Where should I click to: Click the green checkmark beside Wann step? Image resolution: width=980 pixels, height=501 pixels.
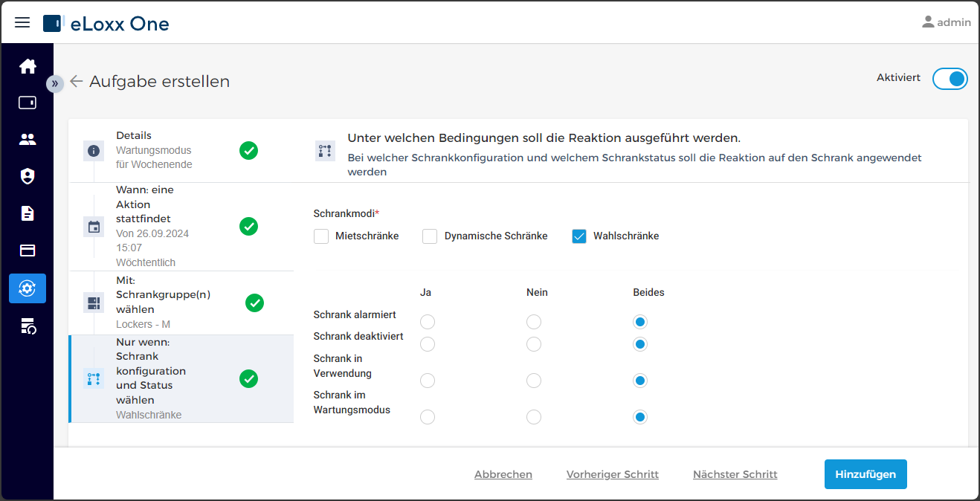[x=249, y=227]
